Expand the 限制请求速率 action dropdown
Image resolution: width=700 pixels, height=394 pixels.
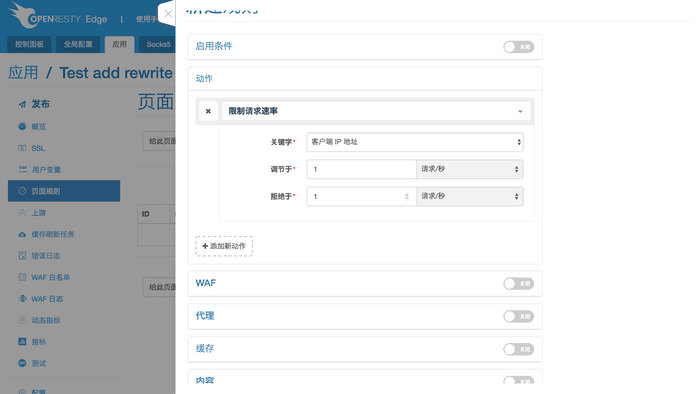click(x=376, y=111)
